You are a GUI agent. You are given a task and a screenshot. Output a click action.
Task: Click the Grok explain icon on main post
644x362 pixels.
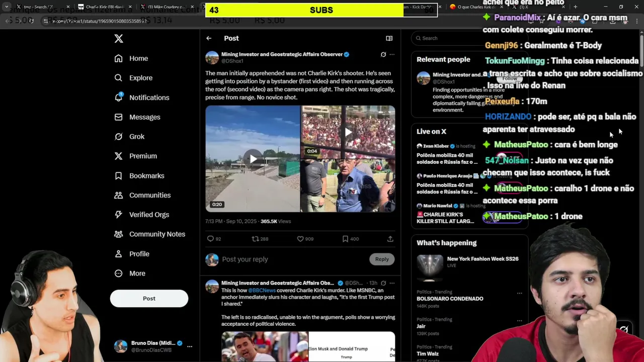point(383,54)
